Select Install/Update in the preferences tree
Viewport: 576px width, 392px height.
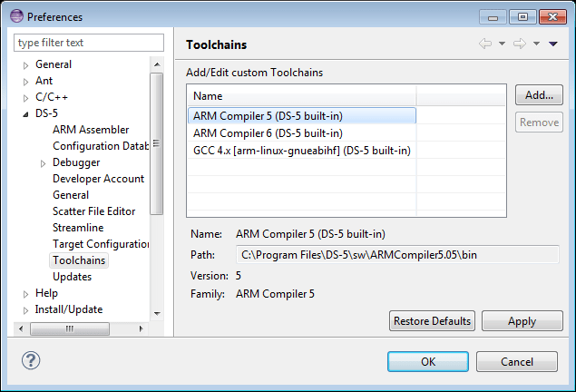pos(69,309)
